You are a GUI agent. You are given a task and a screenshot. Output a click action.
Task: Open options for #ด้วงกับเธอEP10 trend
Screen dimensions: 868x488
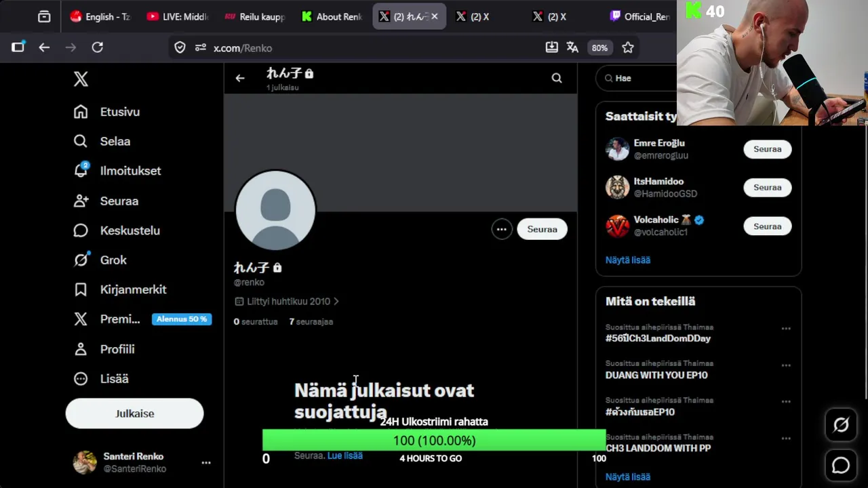786,402
